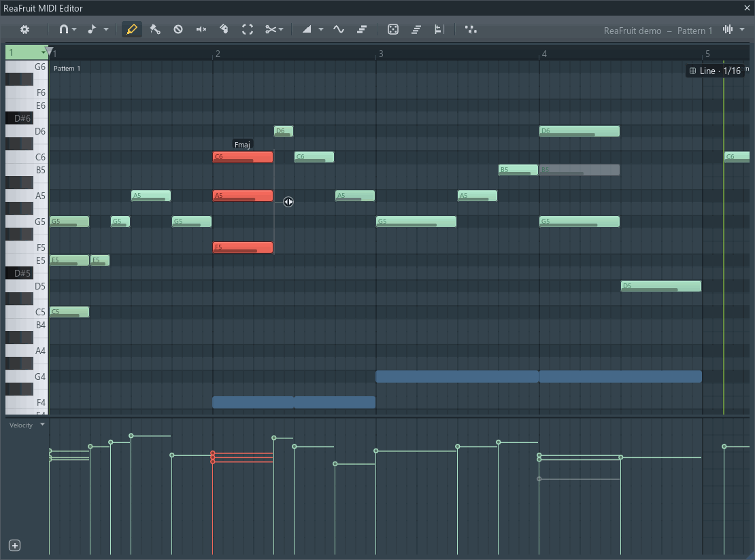Click the stacked bars arpeggiate icon
Screen dimensions: 755x560
[x=362, y=30]
